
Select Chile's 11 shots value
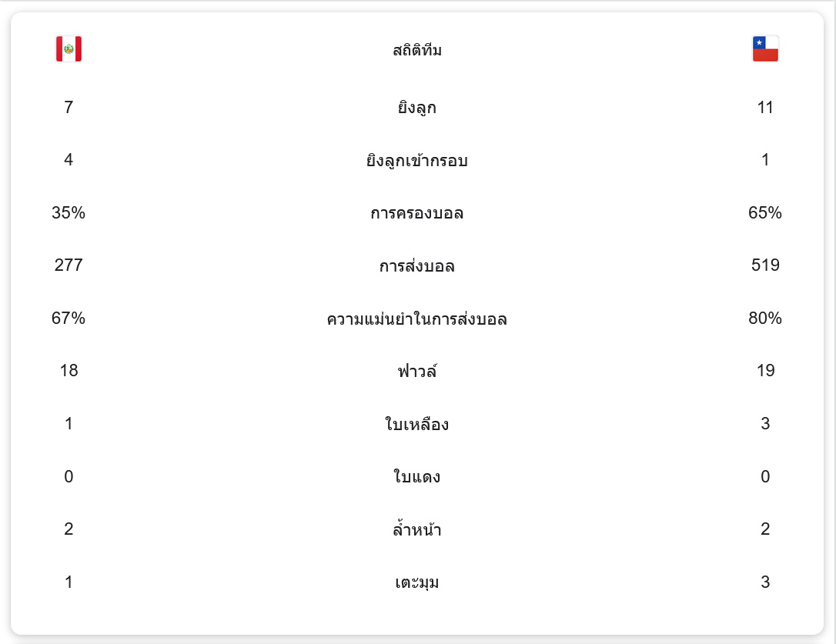(x=765, y=107)
